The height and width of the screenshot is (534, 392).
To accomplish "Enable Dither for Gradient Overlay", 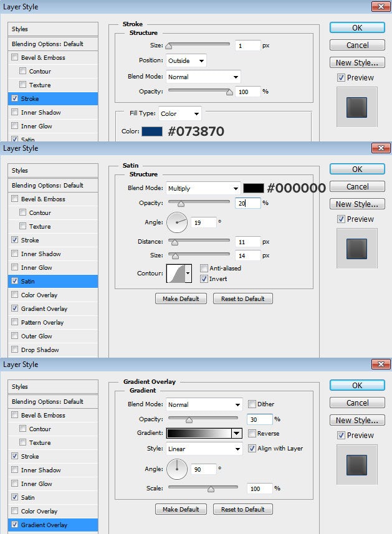I will pyautogui.click(x=252, y=404).
